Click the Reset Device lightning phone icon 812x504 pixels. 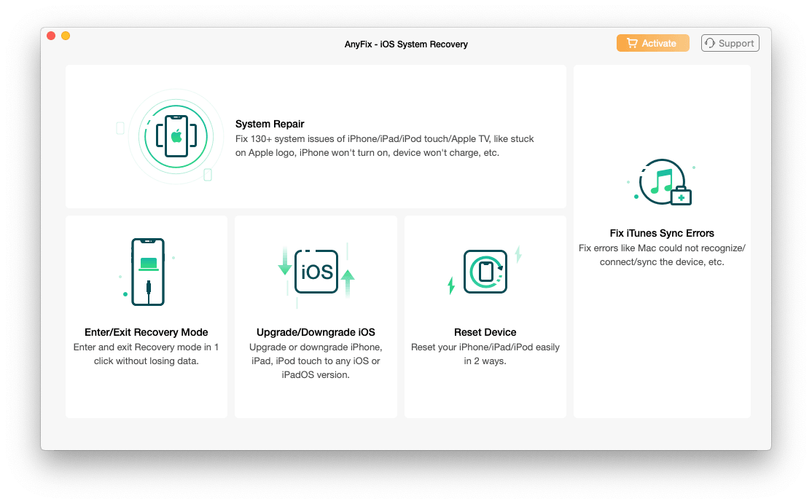(485, 272)
